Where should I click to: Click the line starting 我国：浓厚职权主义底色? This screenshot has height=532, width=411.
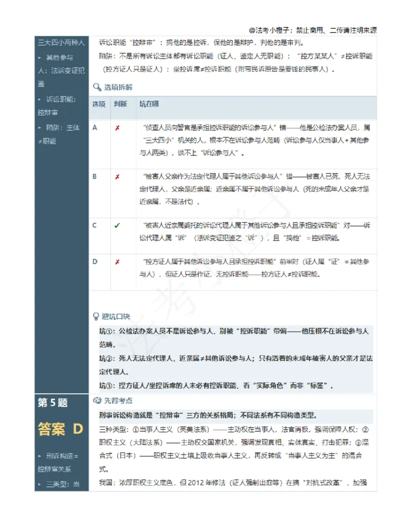pyautogui.click(x=233, y=483)
